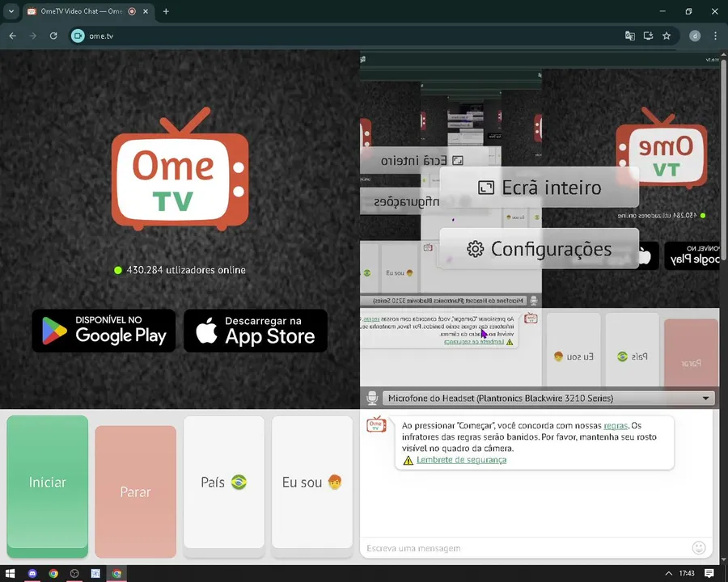Open the tab search dropdown chevron
728x582 pixels.
tap(11, 11)
